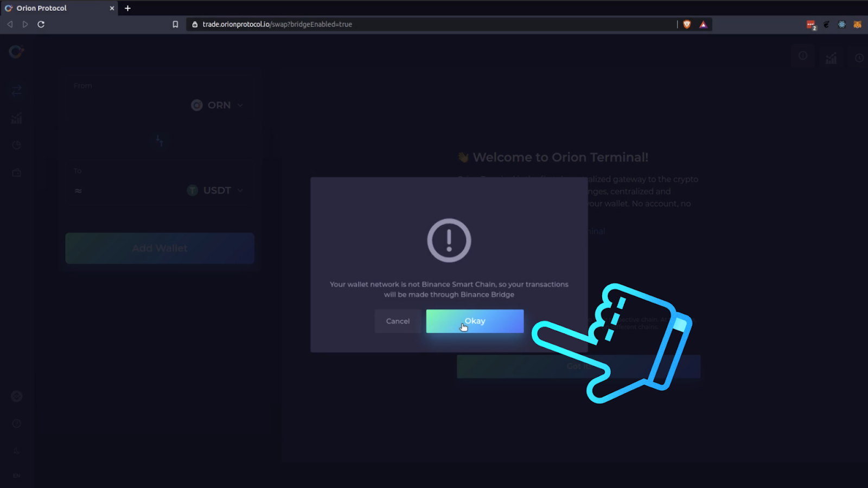
Task: Open the Brave Shields lion icon
Action: tap(687, 24)
